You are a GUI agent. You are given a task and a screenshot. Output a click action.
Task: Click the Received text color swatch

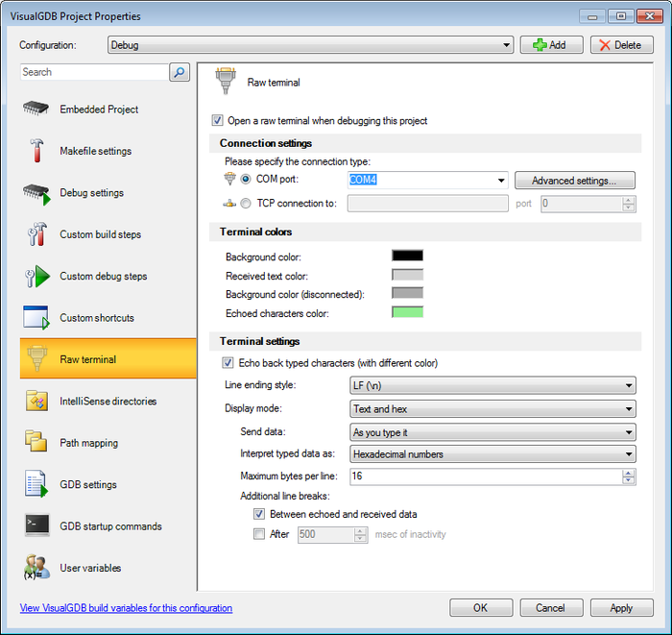tap(408, 275)
